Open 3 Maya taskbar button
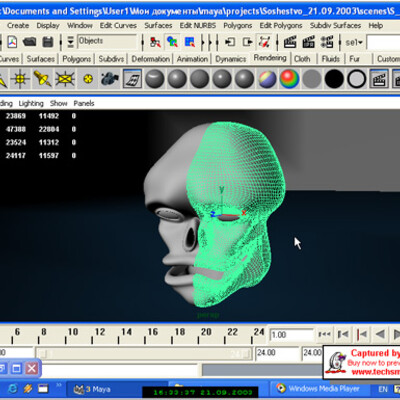 pyautogui.click(x=92, y=389)
